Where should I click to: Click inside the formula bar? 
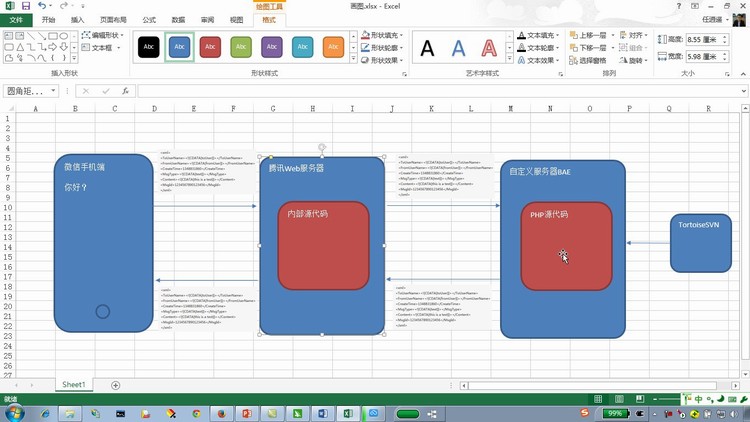tap(439, 91)
